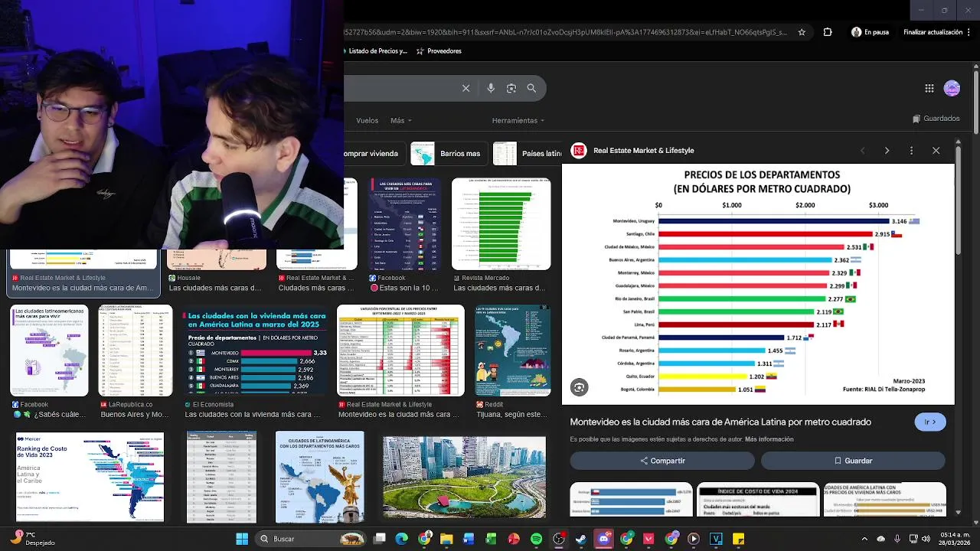This screenshot has height=551, width=980.
Task: Expand the 'Herramientas' tools dropdown
Action: click(518, 120)
